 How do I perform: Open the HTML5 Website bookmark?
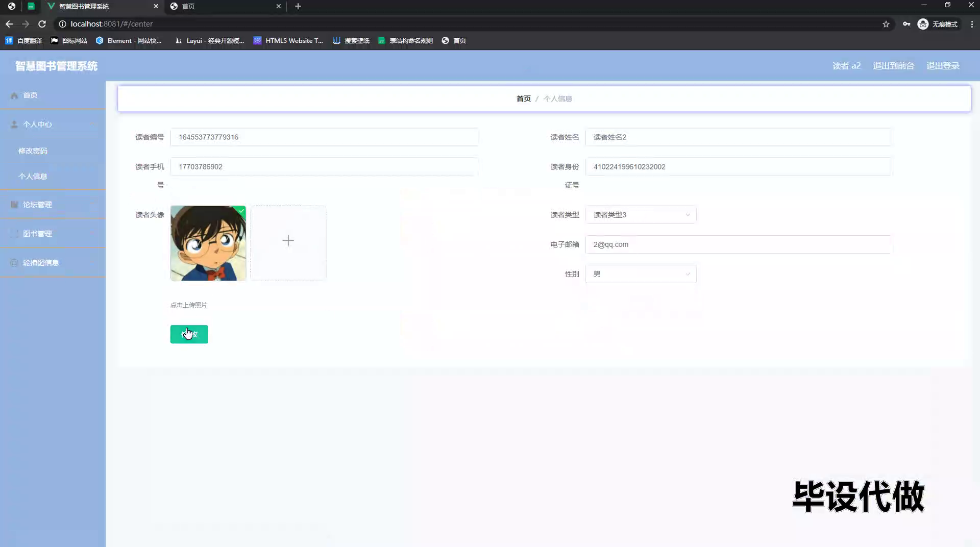[288, 40]
